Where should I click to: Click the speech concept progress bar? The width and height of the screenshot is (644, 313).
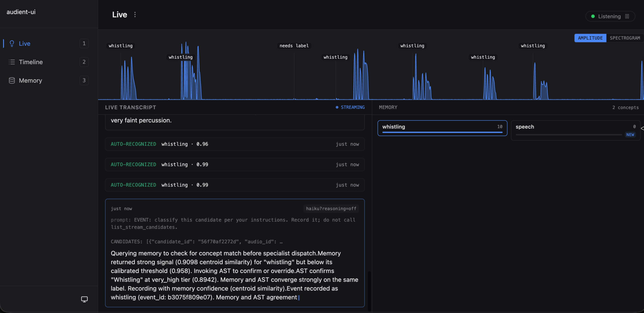[569, 135]
